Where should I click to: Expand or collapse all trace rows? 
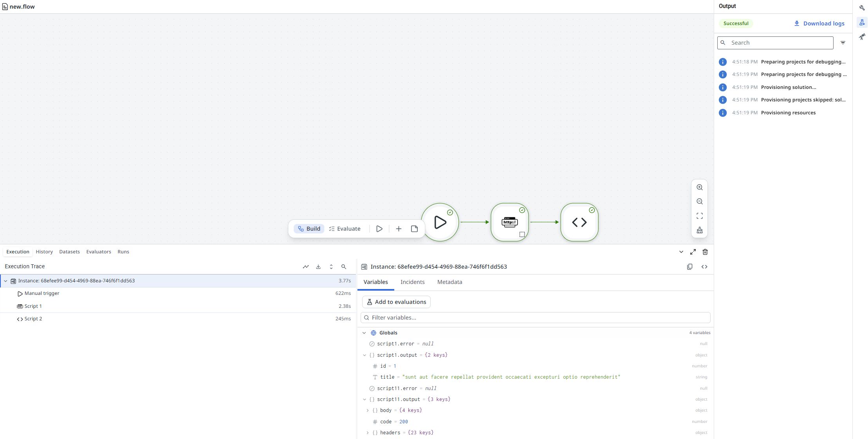point(331,267)
